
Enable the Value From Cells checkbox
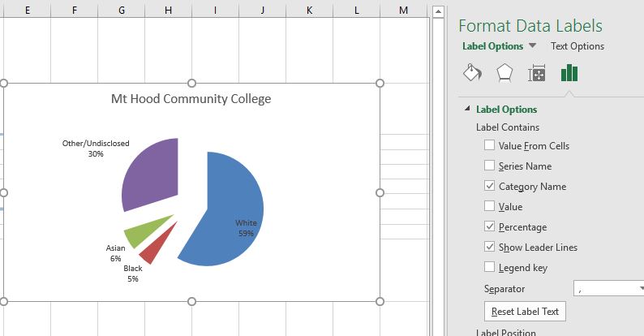[x=489, y=145]
